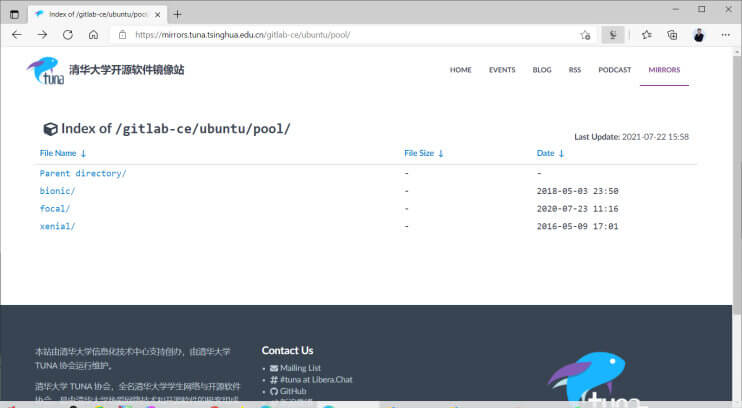Open the xenial/ directory
Viewport: 742px width, 408px height.
pyautogui.click(x=57, y=226)
